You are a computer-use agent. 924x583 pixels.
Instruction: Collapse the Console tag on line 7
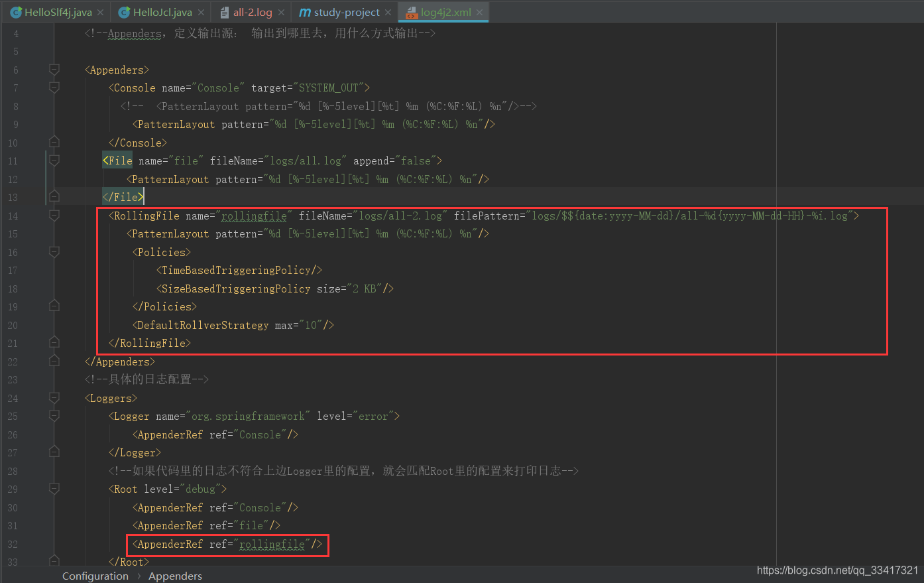pyautogui.click(x=54, y=88)
